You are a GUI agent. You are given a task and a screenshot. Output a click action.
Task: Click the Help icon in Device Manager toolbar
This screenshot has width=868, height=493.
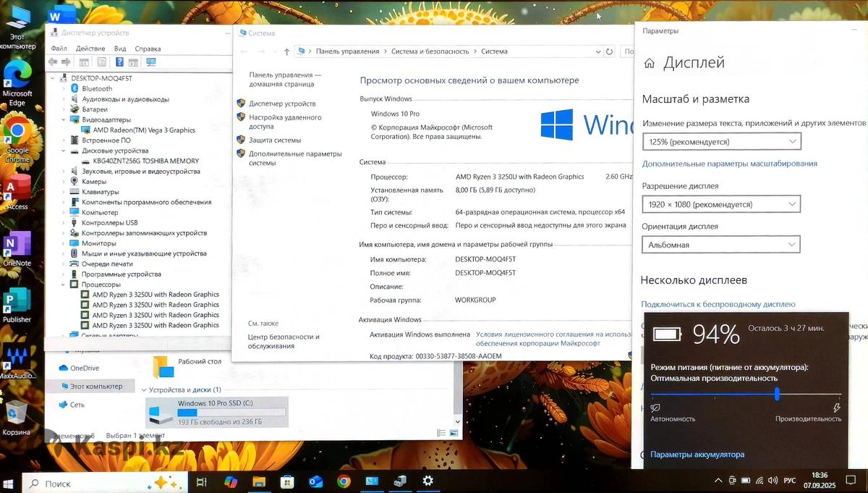[x=119, y=62]
